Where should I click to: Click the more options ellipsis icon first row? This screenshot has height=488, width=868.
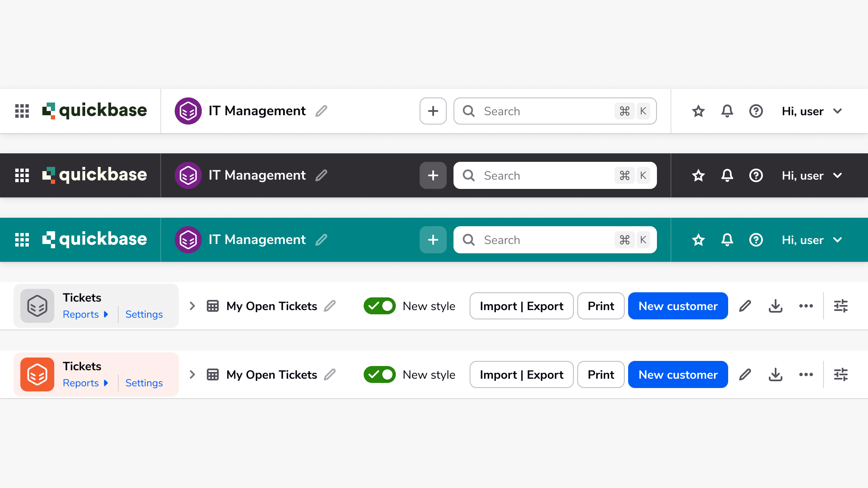806,306
